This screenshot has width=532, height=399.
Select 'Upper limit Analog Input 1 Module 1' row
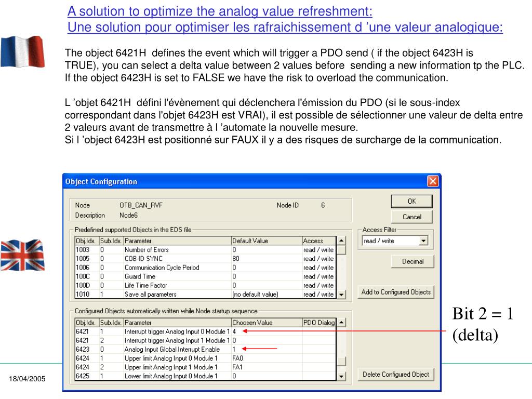coord(205,367)
